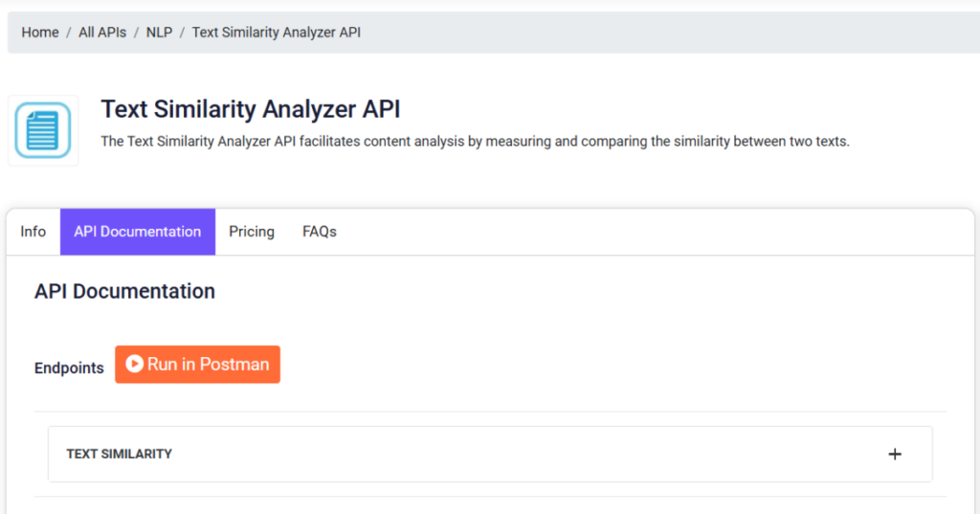This screenshot has width=980, height=514.
Task: Click the TEXT SIMILARITY endpoint label
Action: [x=120, y=454]
